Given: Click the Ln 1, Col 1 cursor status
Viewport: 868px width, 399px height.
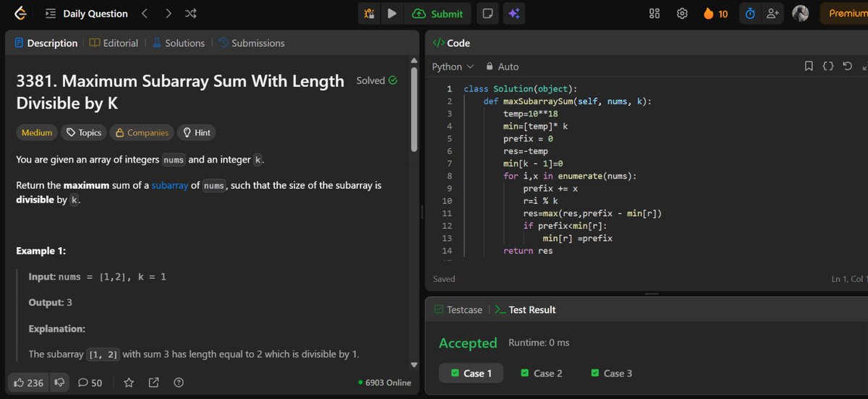Looking at the screenshot, I should click(x=849, y=279).
